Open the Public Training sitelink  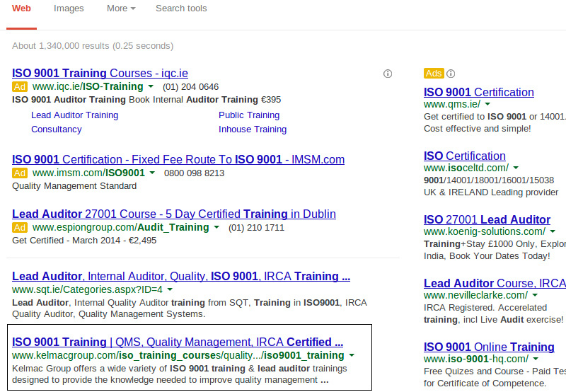pyautogui.click(x=249, y=115)
